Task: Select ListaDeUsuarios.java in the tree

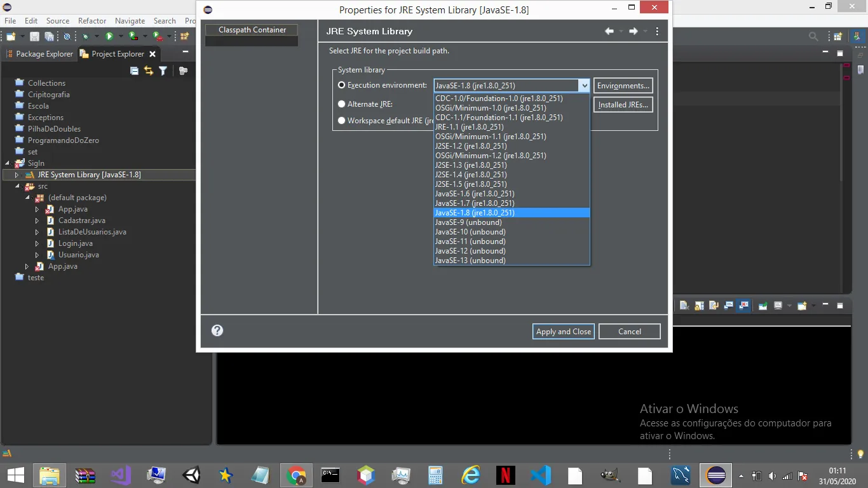Action: tap(92, 232)
